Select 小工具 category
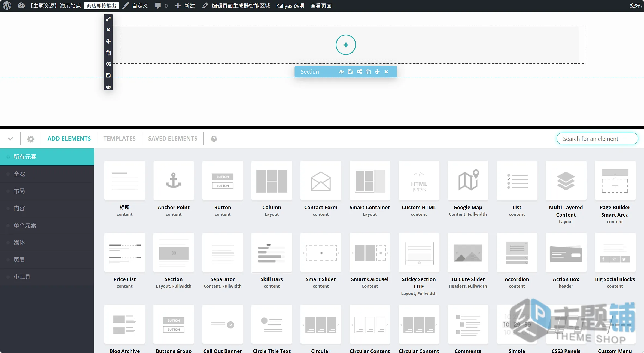The height and width of the screenshot is (353, 644). point(47,277)
